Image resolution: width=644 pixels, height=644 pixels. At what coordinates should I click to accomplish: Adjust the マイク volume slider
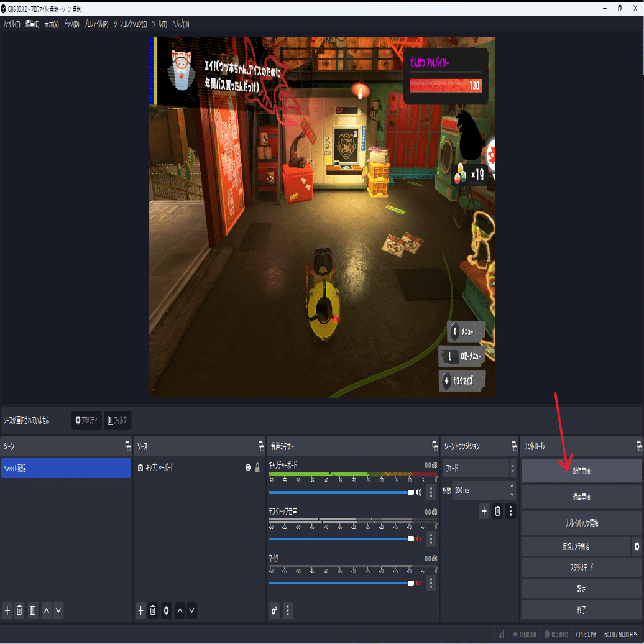tap(341, 582)
